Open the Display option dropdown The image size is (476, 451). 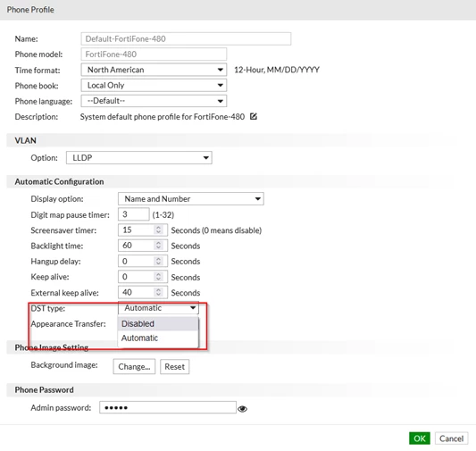point(190,199)
